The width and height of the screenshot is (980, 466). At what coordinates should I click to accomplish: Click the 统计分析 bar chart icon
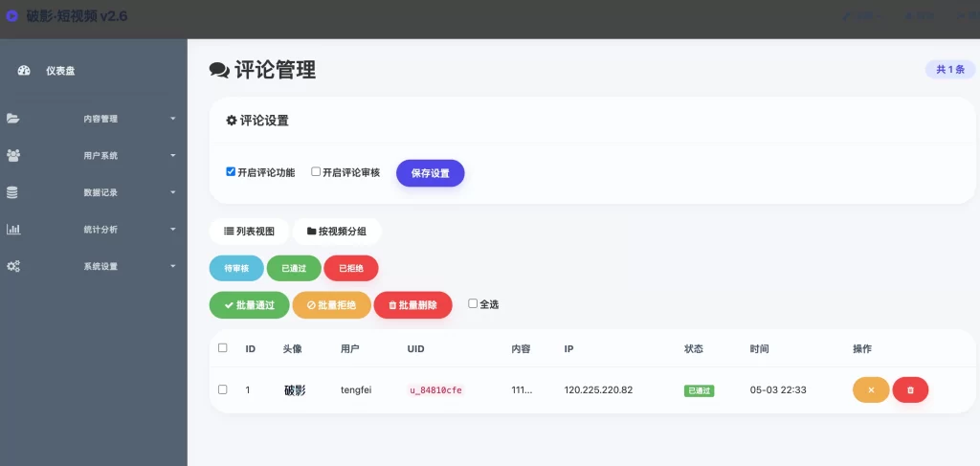pos(13,230)
